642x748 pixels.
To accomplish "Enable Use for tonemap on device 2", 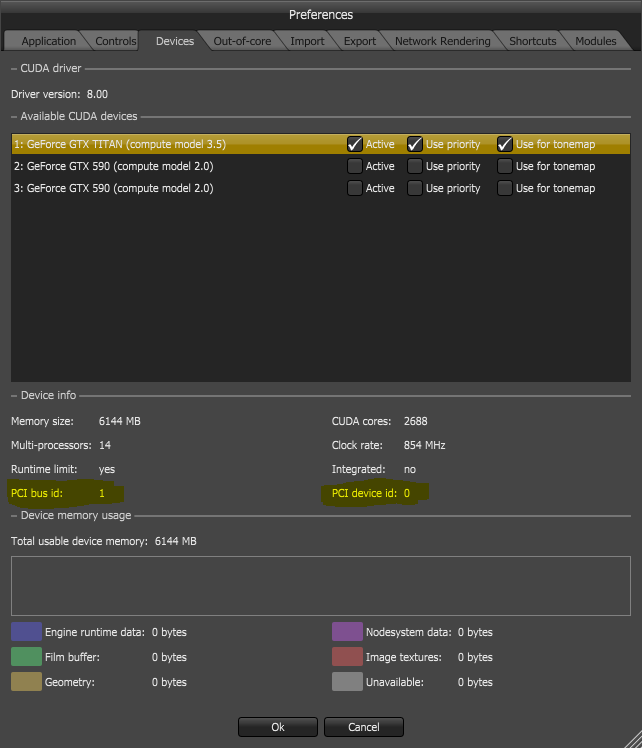I will pos(505,166).
